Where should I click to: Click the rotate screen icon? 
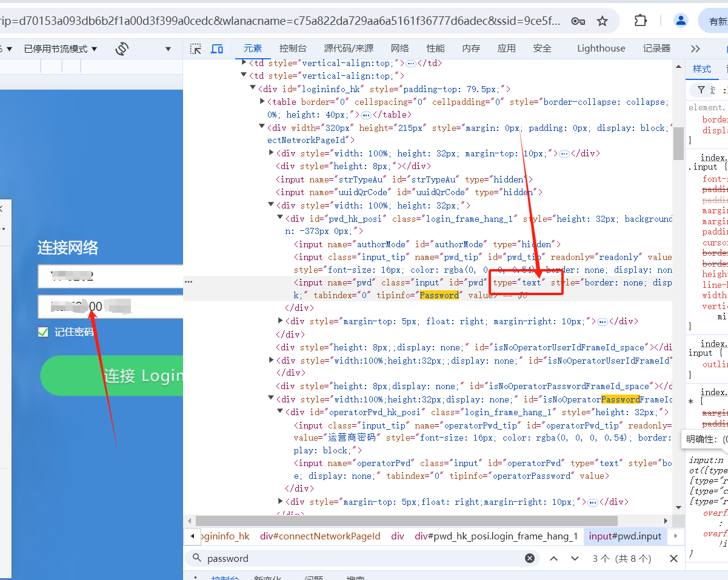(x=122, y=48)
